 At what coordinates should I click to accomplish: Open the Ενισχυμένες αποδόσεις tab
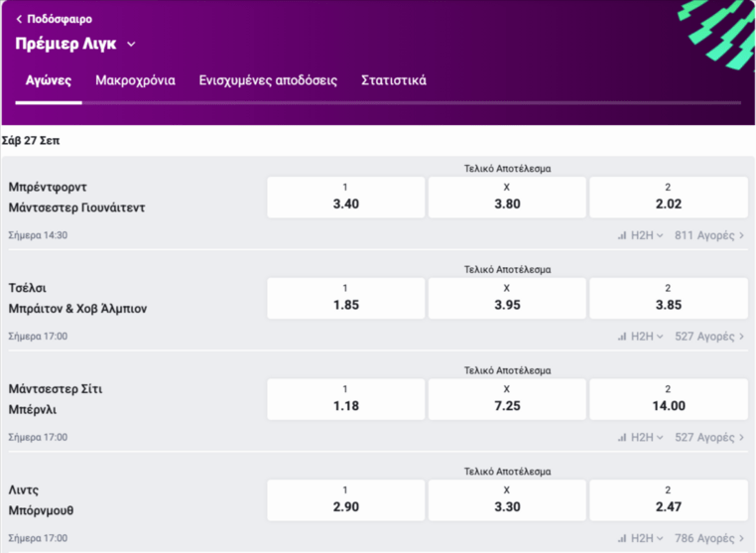click(268, 80)
